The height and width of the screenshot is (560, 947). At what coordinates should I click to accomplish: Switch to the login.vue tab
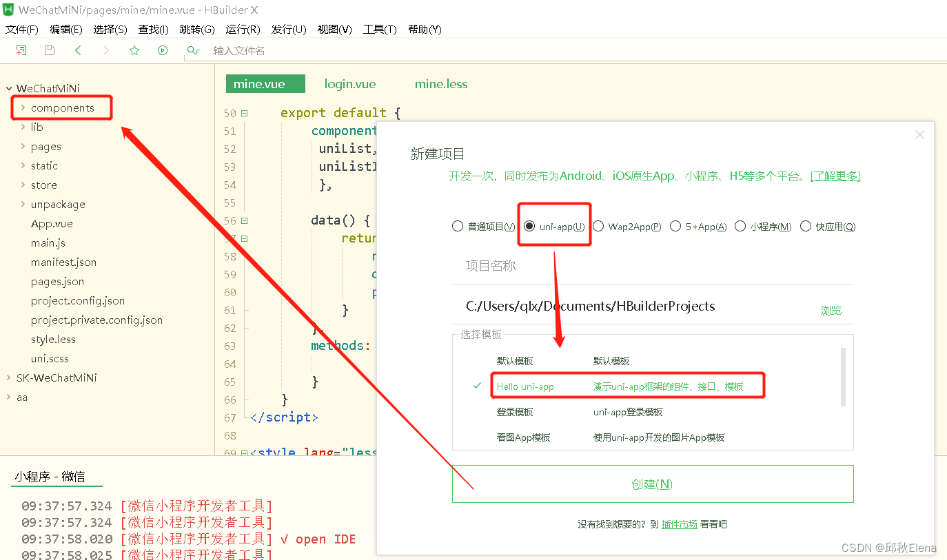click(350, 84)
